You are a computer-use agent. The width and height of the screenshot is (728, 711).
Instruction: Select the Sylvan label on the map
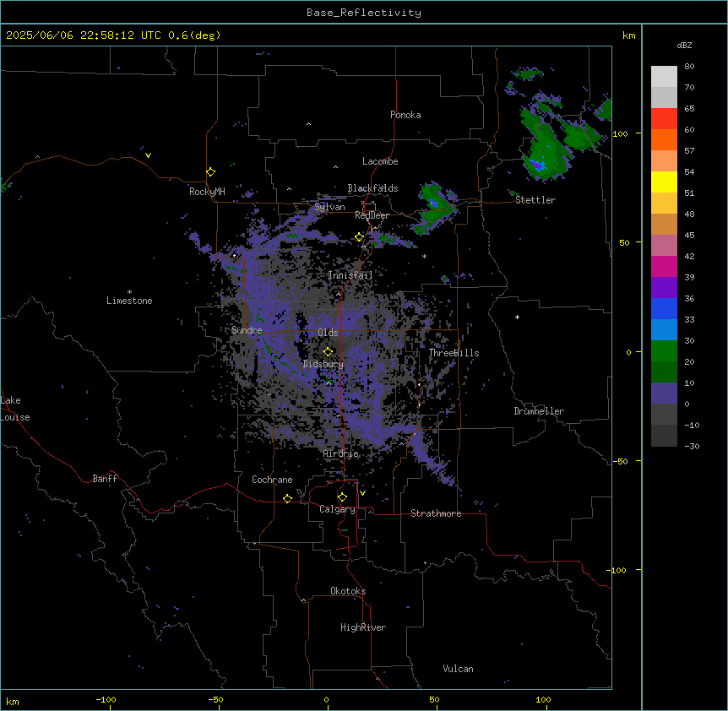point(329,207)
